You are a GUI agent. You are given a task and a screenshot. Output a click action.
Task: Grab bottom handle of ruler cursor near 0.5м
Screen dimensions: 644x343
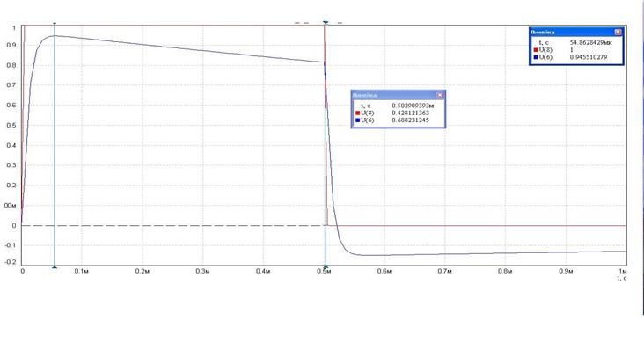tap(326, 267)
